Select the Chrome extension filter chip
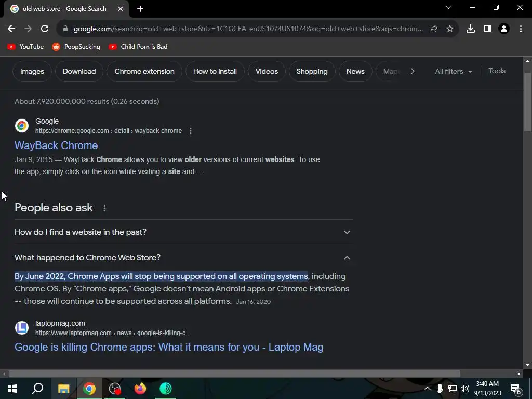Screen dimensions: 532x399 pos(144,71)
